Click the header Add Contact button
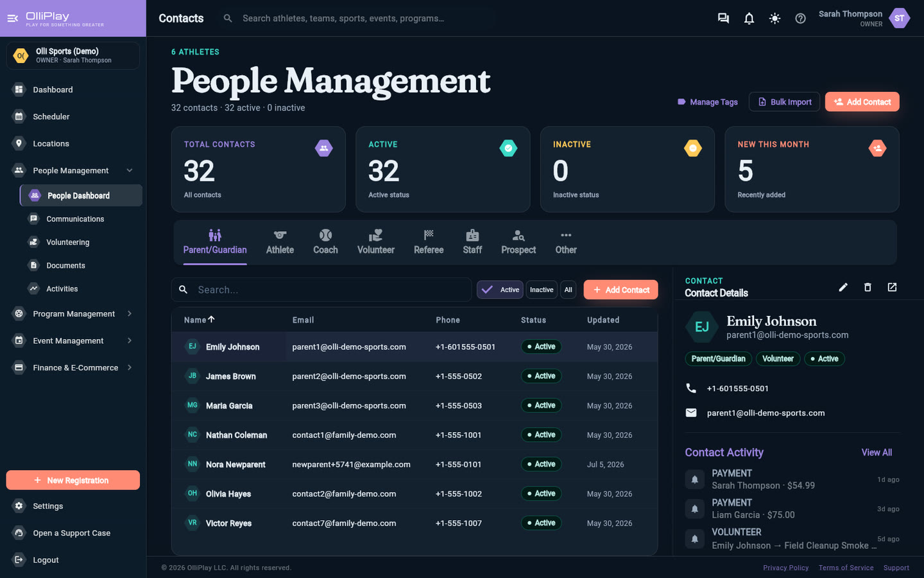This screenshot has height=578, width=924. (862, 101)
